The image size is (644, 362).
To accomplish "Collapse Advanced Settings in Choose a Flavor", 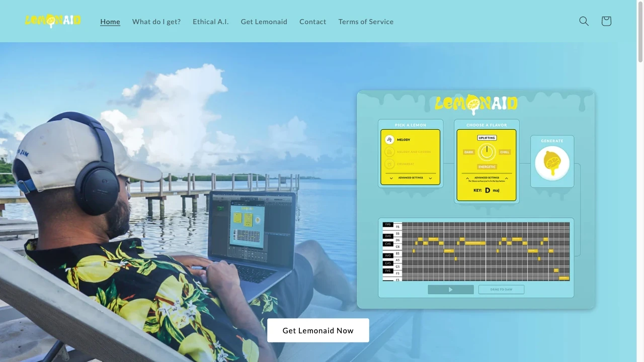I will [x=487, y=178].
